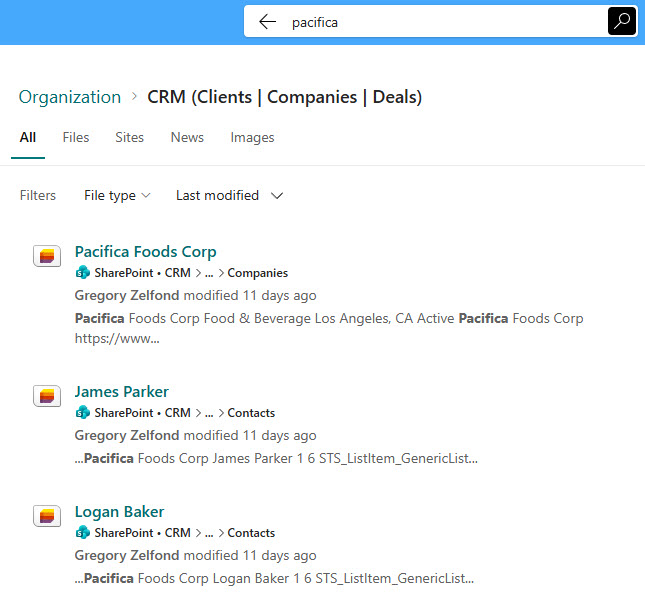This screenshot has height=600, width=645.
Task: Open the James Parker contact result
Action: [121, 392]
